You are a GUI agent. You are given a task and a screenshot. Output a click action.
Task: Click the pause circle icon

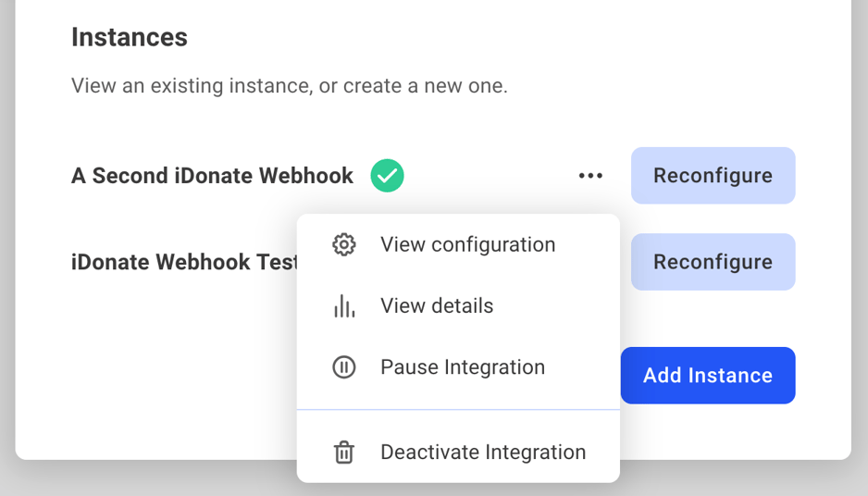pyautogui.click(x=343, y=367)
